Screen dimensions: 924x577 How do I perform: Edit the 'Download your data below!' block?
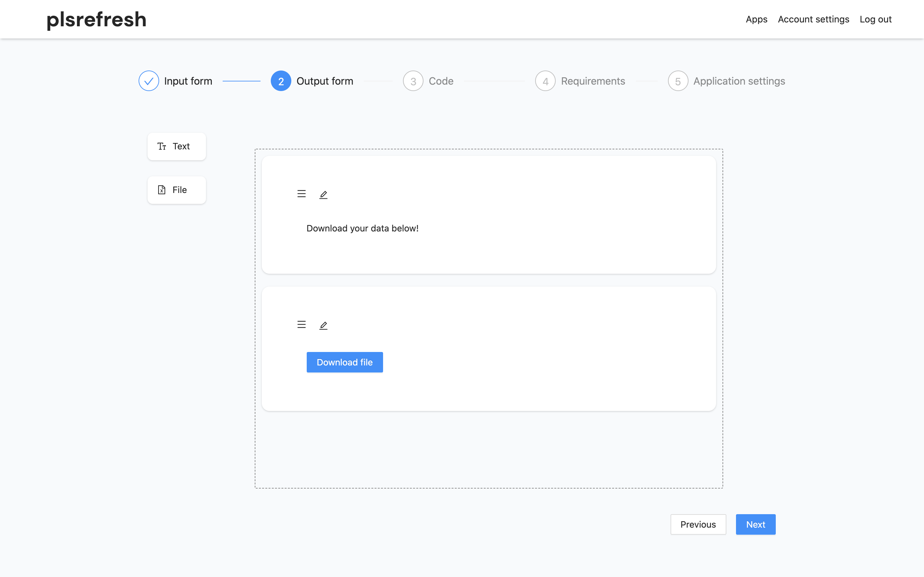(x=323, y=195)
